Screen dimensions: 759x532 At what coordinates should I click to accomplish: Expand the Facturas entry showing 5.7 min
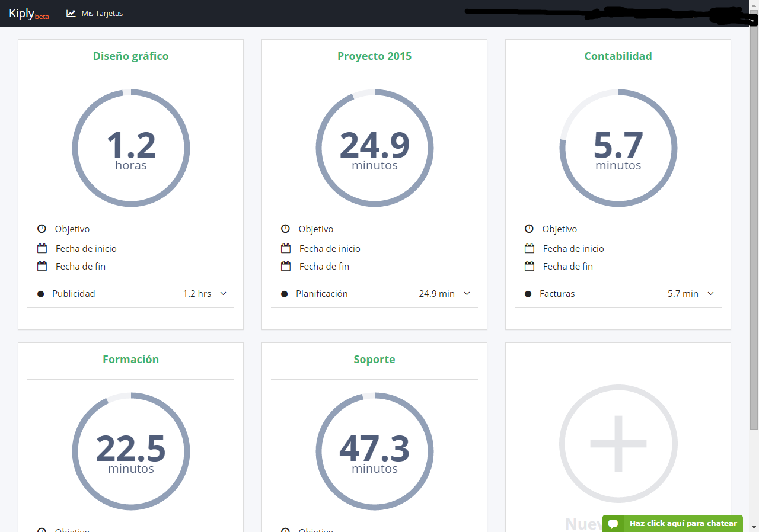(x=710, y=293)
